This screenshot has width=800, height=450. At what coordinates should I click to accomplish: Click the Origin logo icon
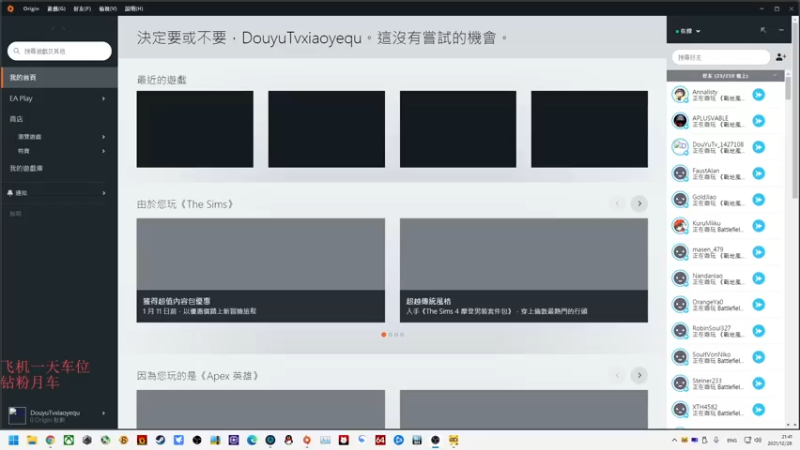click(10, 8)
